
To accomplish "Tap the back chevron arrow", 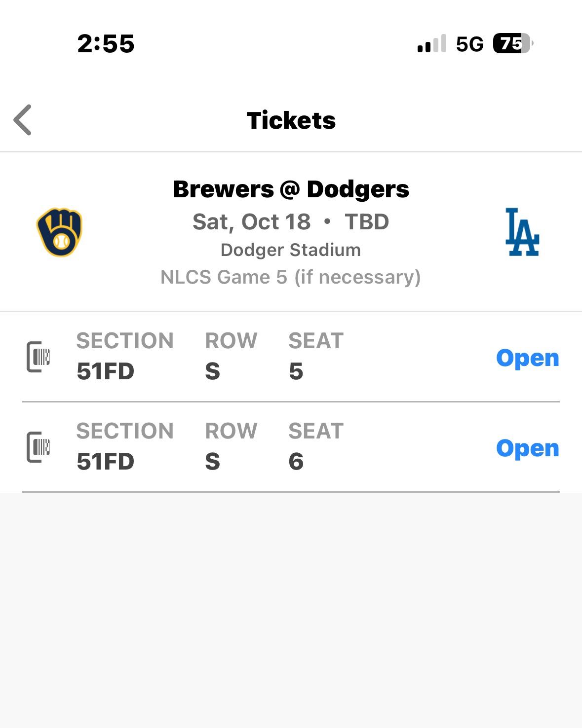I will (x=23, y=120).
